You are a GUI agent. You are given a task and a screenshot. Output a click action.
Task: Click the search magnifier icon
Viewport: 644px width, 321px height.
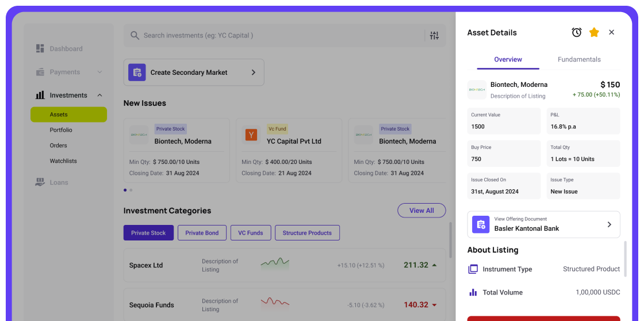click(135, 35)
